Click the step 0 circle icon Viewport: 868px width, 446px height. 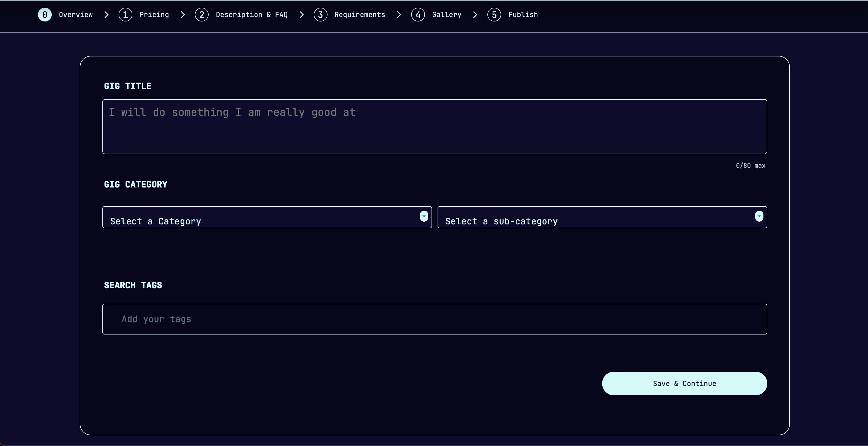[45, 15]
